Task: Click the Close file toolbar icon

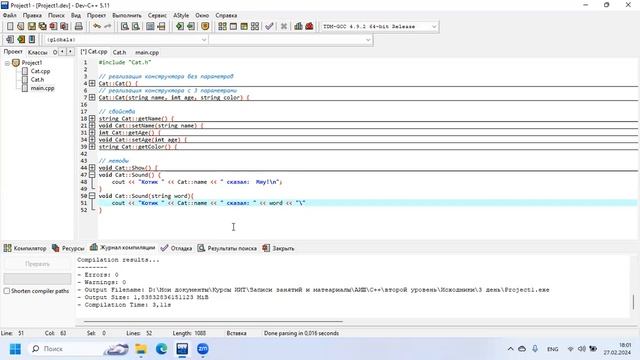Action: tap(53, 27)
